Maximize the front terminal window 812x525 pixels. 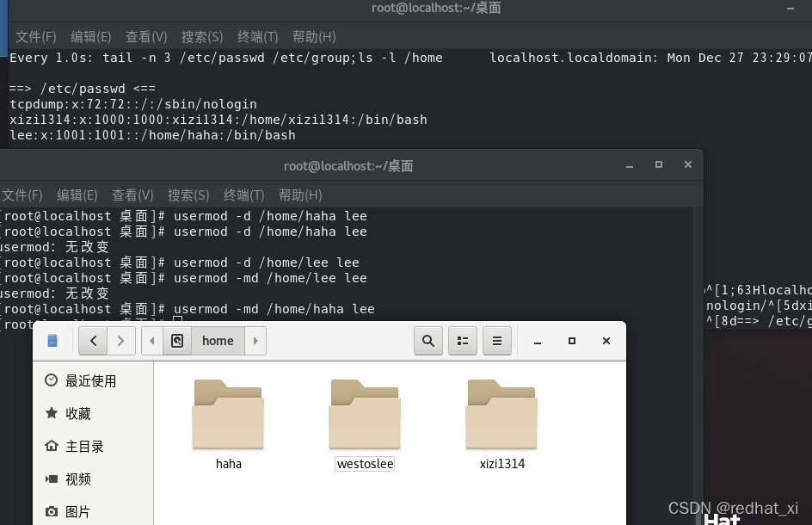click(x=659, y=164)
